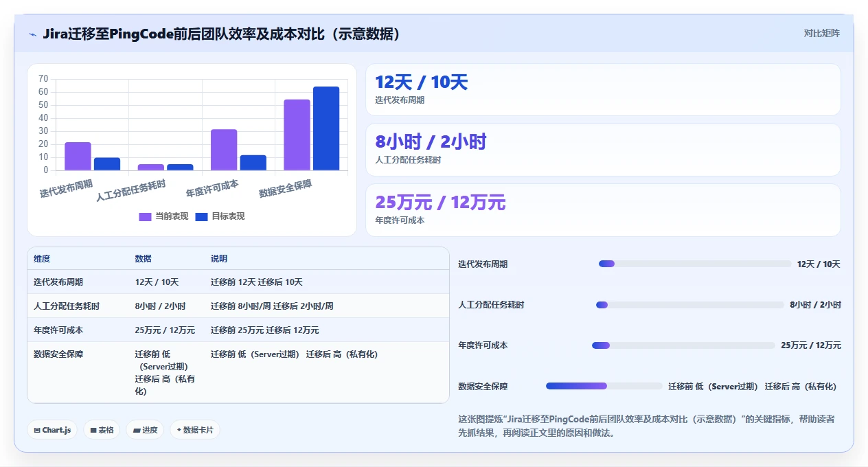Click the 数据卡片 tag
The image size is (868, 467).
pos(195,430)
